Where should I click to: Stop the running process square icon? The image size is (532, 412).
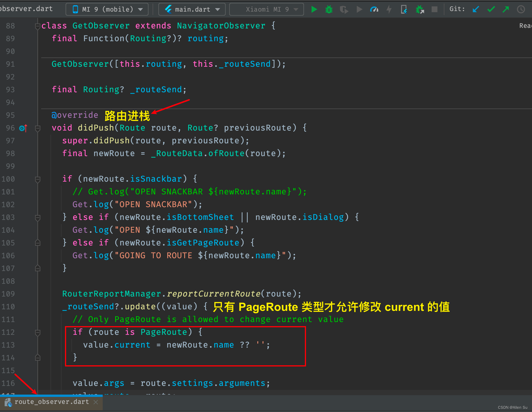click(435, 9)
